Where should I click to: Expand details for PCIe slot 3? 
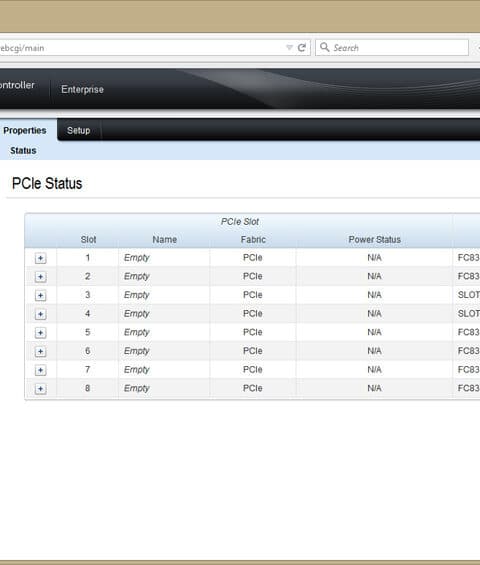pos(40,296)
